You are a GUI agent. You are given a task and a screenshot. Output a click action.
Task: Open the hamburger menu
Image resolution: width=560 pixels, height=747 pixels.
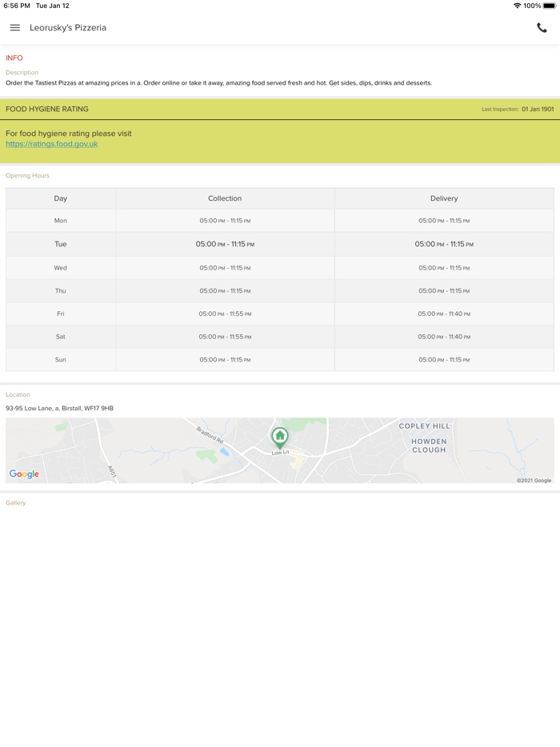14,28
